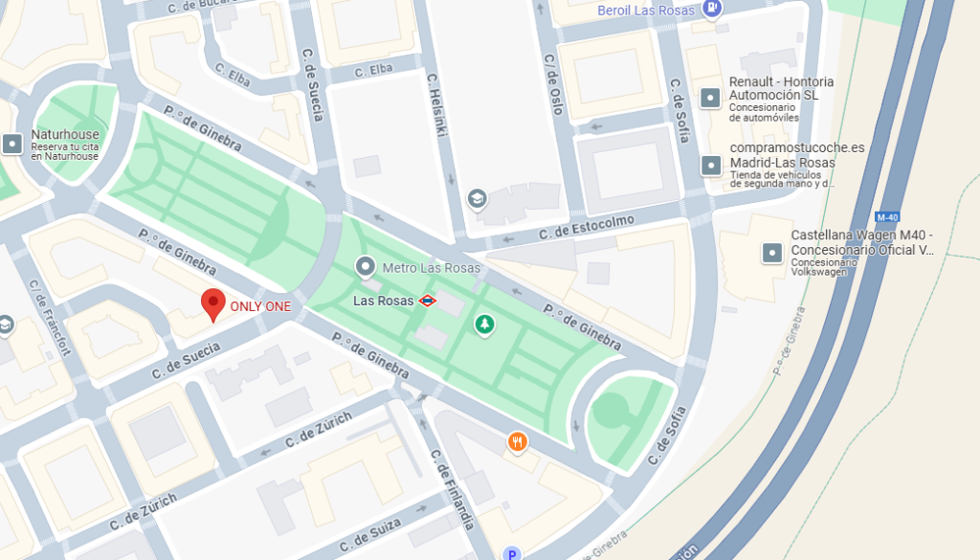Select the compramostucoche.es store icon
This screenshot has height=560, width=980.
pyautogui.click(x=711, y=166)
